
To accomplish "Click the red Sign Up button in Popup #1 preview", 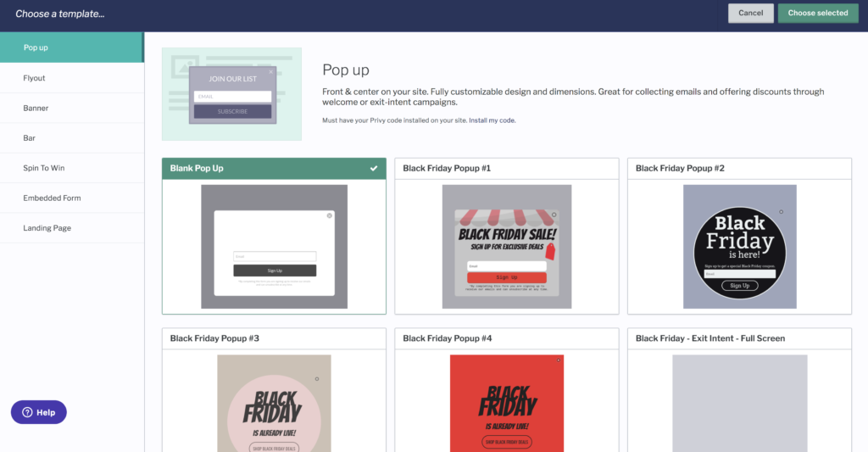I will pyautogui.click(x=507, y=277).
